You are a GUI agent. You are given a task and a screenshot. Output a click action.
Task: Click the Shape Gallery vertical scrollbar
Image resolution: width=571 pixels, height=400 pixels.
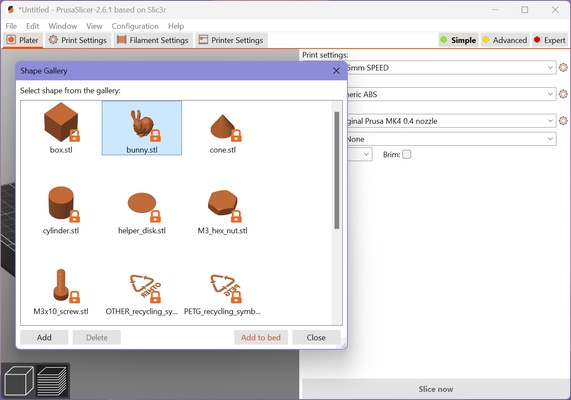tap(337, 170)
